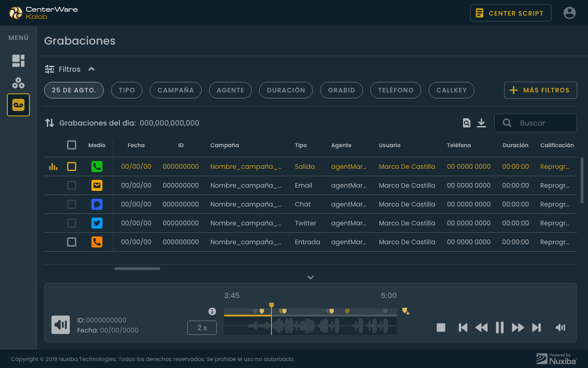This screenshot has height=368, width=588.
Task: Click the playing bars icon on Salida row
Action: (53, 167)
